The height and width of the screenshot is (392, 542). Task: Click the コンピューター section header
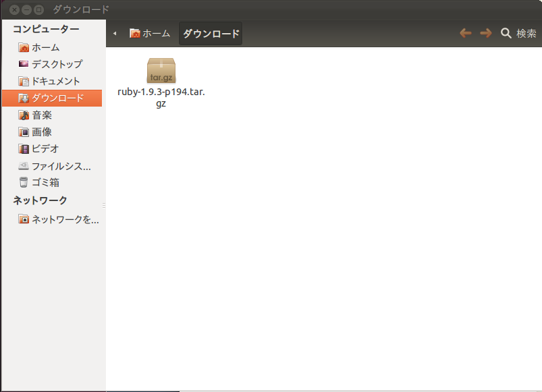pyautogui.click(x=47, y=29)
